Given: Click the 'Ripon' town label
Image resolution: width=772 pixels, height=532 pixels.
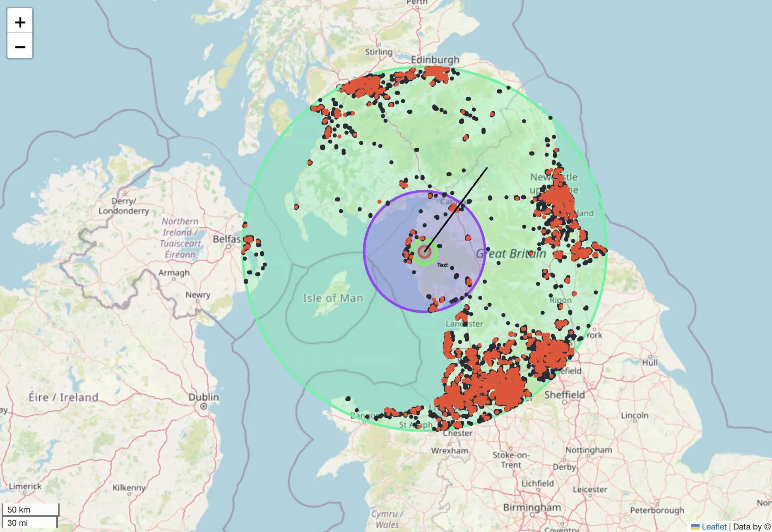Looking at the screenshot, I should pos(560,300).
